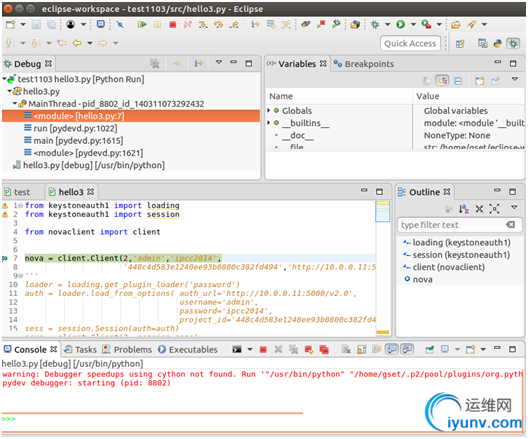528x439 pixels.
Task: Switch to the test editor tab
Action: (18, 192)
